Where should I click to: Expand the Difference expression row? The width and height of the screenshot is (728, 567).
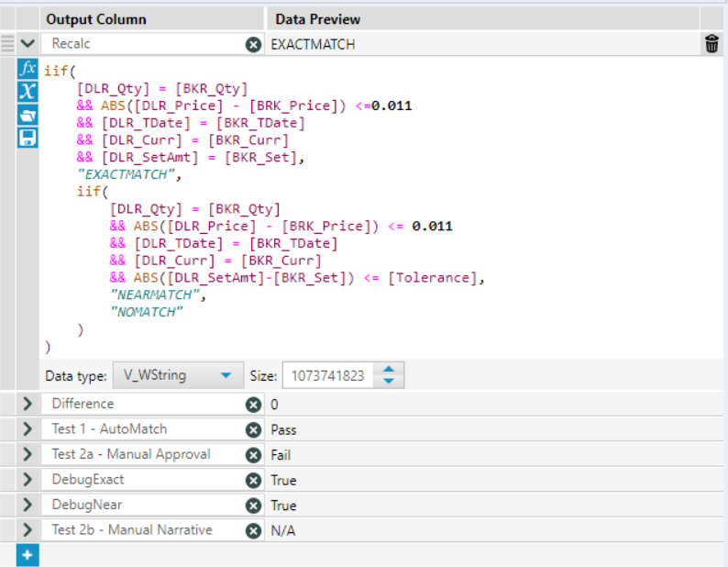point(28,404)
